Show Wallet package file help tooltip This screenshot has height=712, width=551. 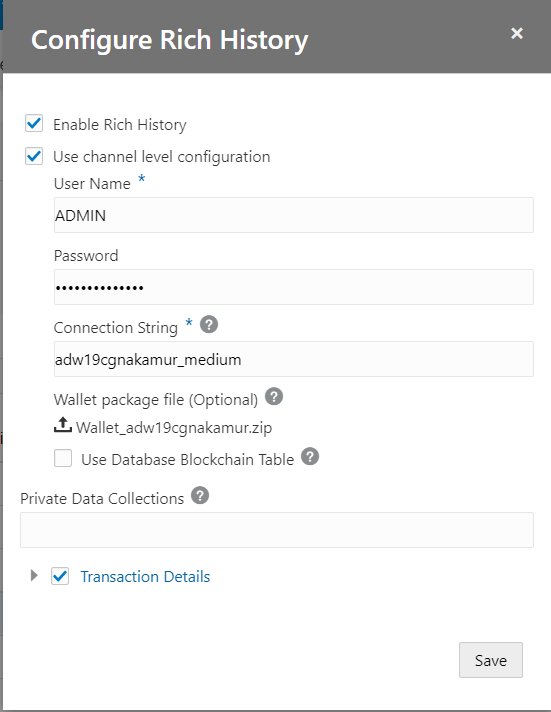(274, 396)
